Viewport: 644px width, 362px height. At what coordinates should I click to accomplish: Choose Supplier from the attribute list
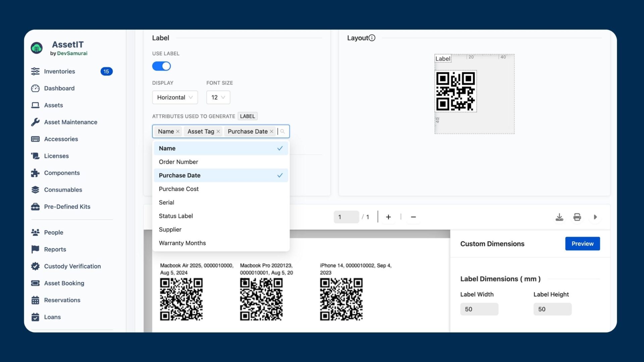[x=221, y=230]
